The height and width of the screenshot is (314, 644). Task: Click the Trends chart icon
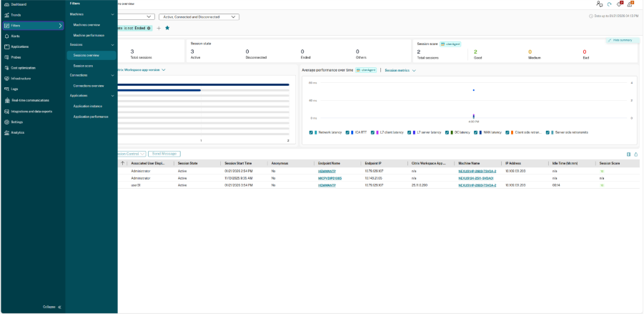6,15
